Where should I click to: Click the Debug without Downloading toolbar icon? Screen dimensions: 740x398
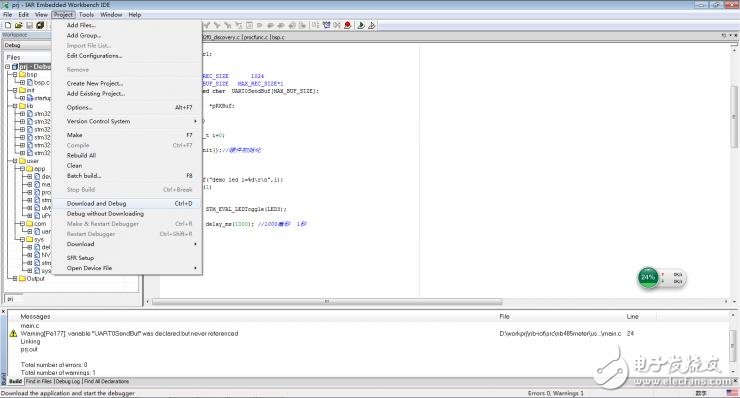click(371, 25)
